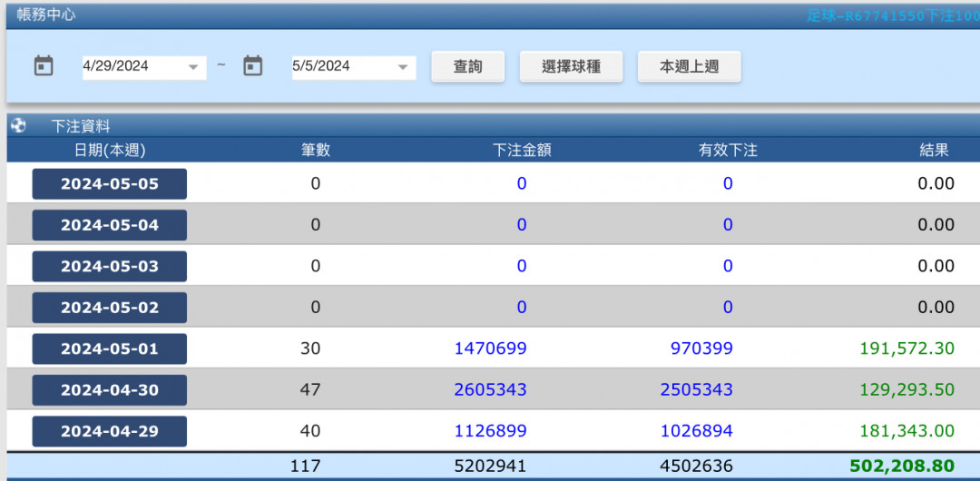Expand the 5/5/2024 date dropdown arrow

(x=403, y=67)
